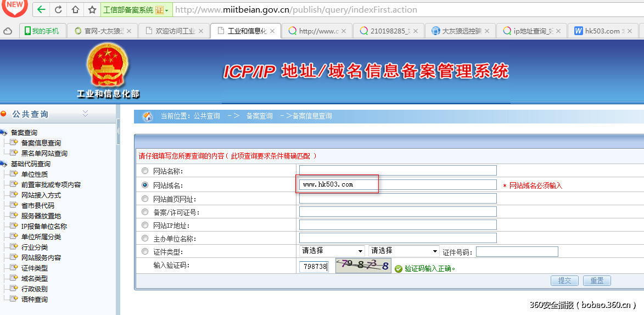Select the 网站域名 radio button

click(144, 185)
